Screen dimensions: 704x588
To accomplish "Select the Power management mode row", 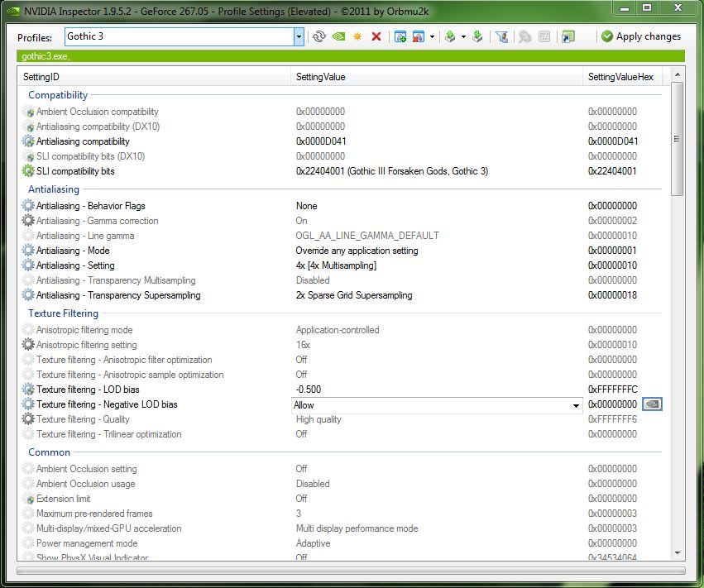I will [344, 543].
